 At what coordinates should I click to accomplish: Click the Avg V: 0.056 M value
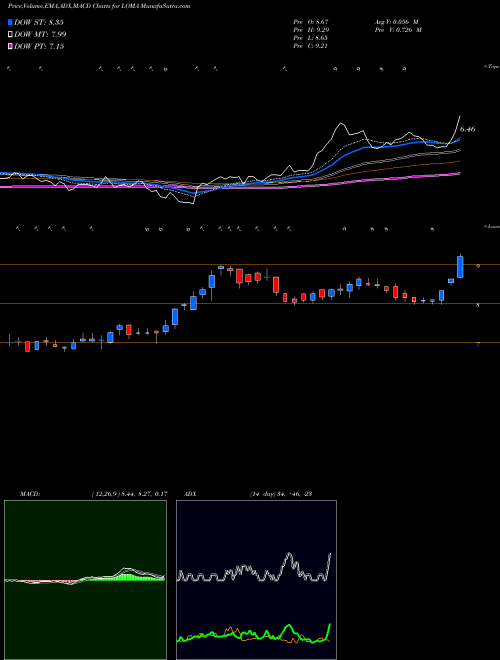[x=396, y=22]
